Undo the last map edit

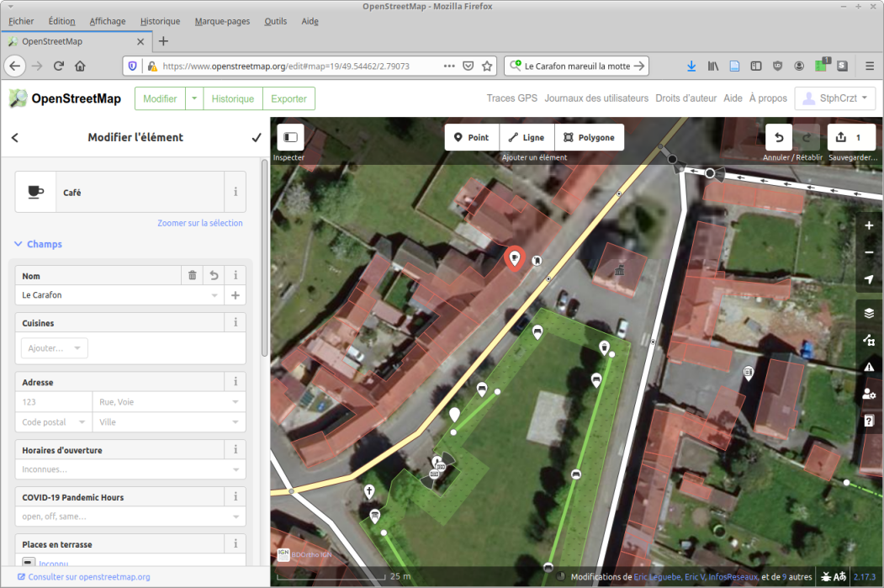coord(779,137)
